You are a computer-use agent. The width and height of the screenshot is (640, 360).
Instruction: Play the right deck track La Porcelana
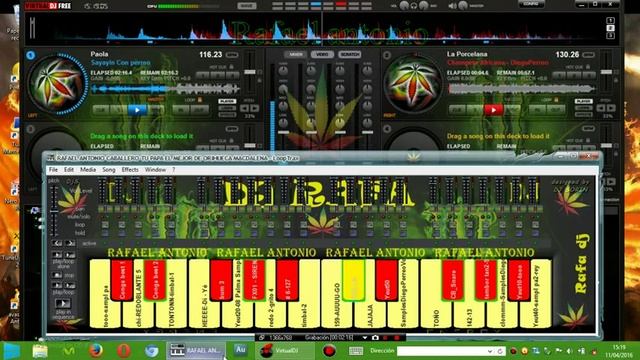tap(493, 109)
